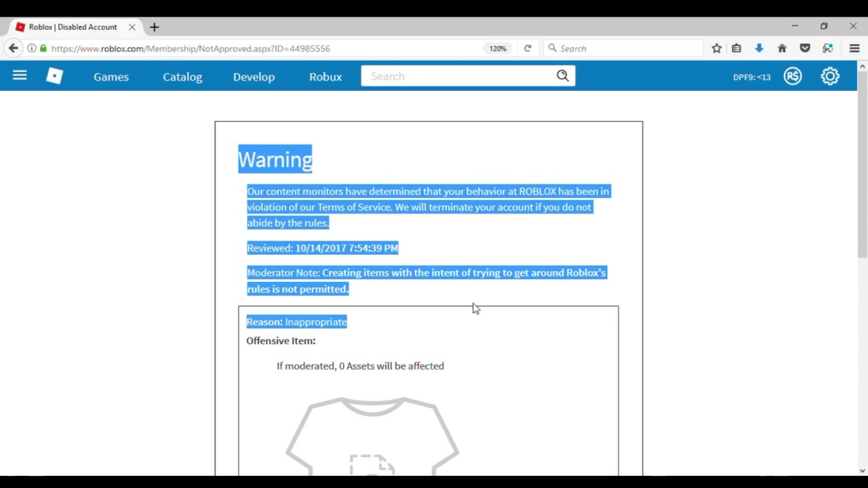Image resolution: width=868 pixels, height=488 pixels.
Task: Click the blank t-shirt item thumbnail
Action: click(372, 436)
